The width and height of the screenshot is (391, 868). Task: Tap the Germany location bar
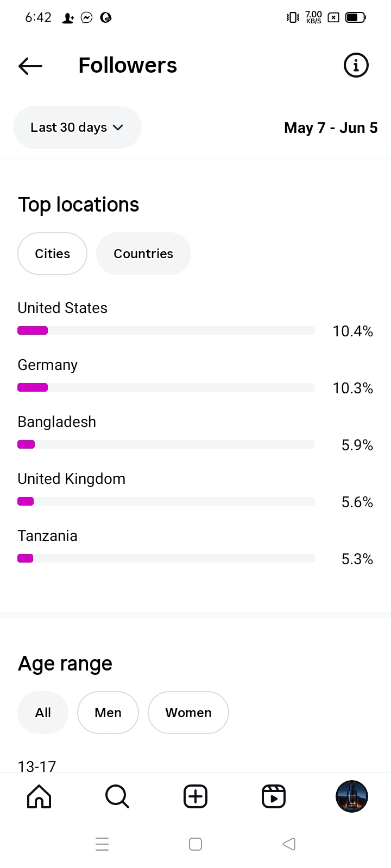point(166,387)
